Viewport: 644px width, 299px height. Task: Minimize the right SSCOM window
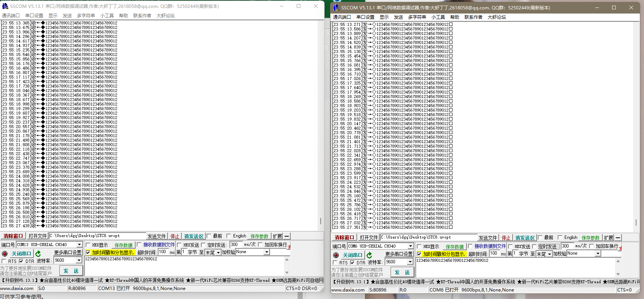(x=597, y=8)
